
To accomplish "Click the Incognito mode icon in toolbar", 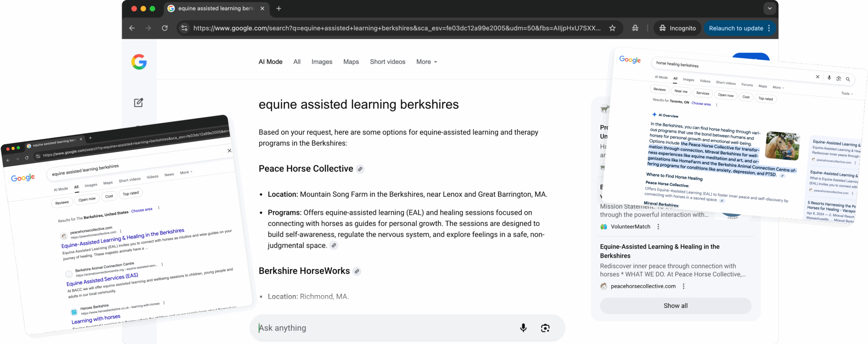I will (663, 28).
